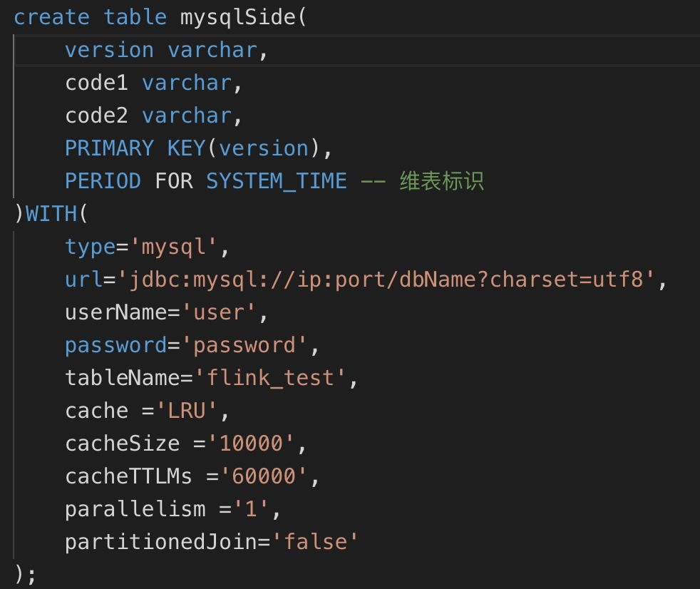
Task: Click the 'create' keyword on first line
Action: pos(52,17)
